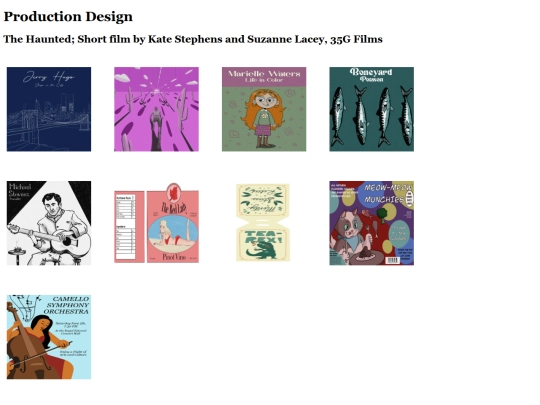The height and width of the screenshot is (405, 540).
Task: Click the Production Design heading
Action: [68, 17]
